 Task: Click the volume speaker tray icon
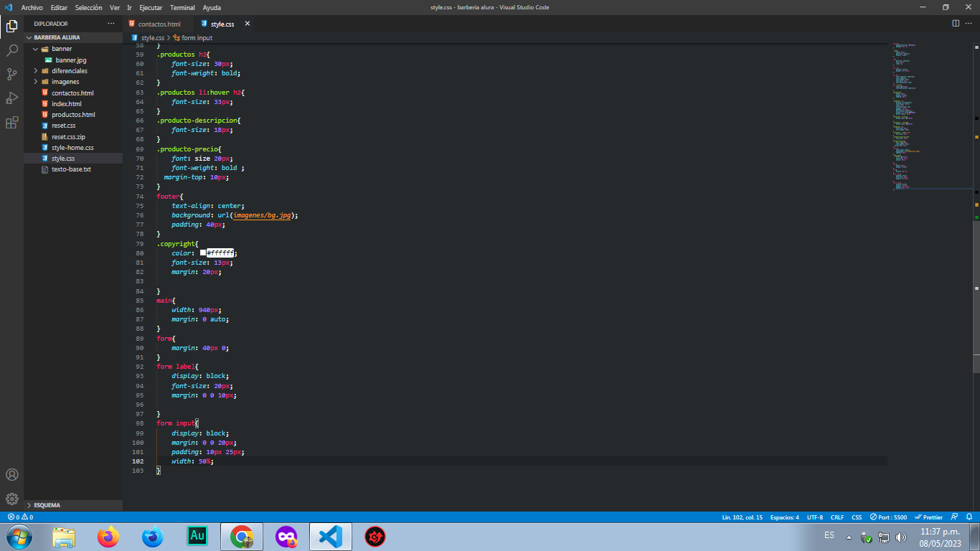pyautogui.click(x=901, y=537)
